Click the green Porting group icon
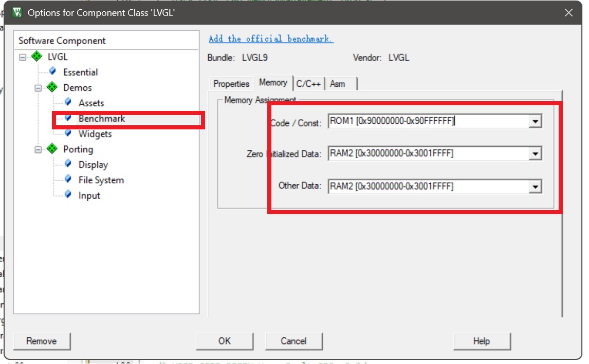 tap(52, 148)
